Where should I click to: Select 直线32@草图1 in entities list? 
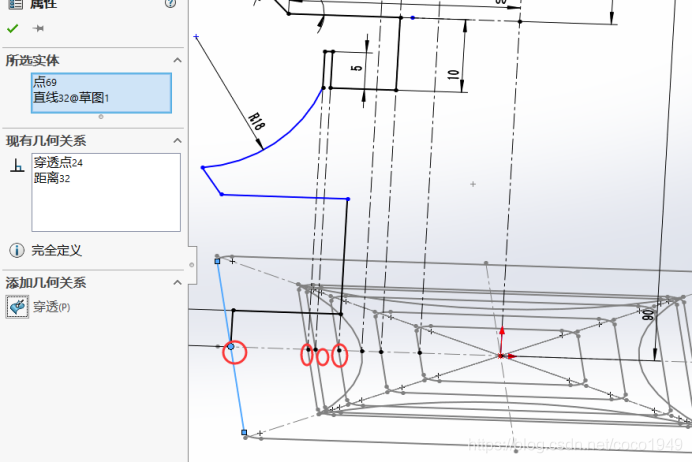[71, 98]
